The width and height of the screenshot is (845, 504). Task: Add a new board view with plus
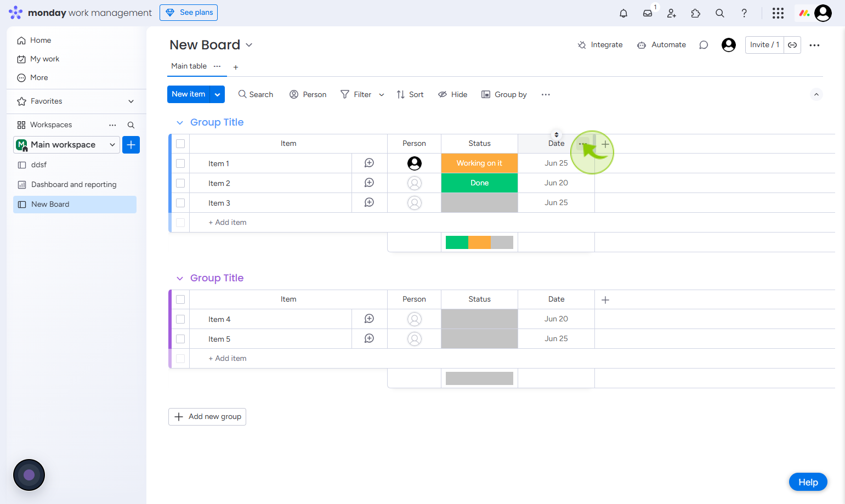coord(236,67)
